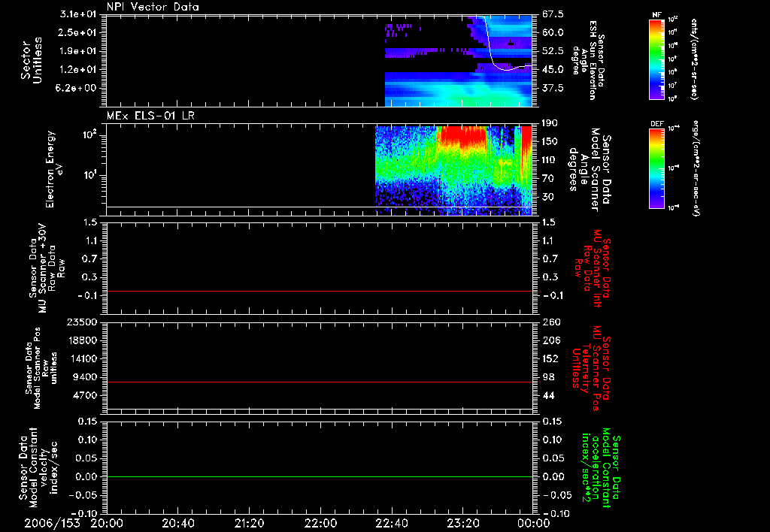
Task: Click the "1.2e+01" sector tick value
Action: pos(79,70)
